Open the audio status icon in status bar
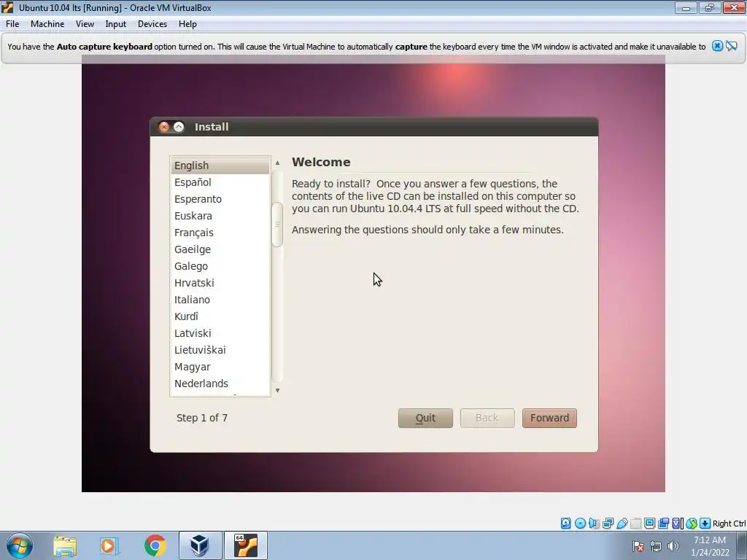 pos(594,524)
